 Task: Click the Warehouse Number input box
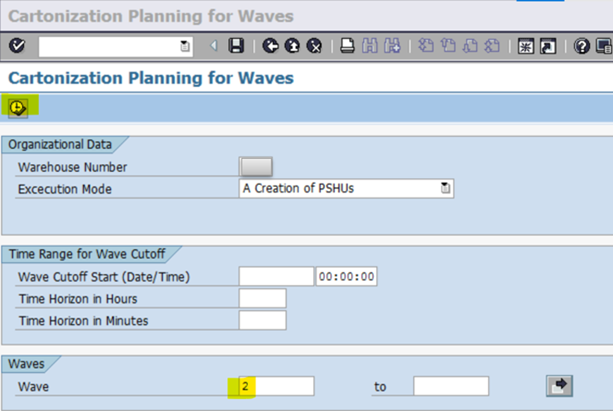(x=256, y=167)
